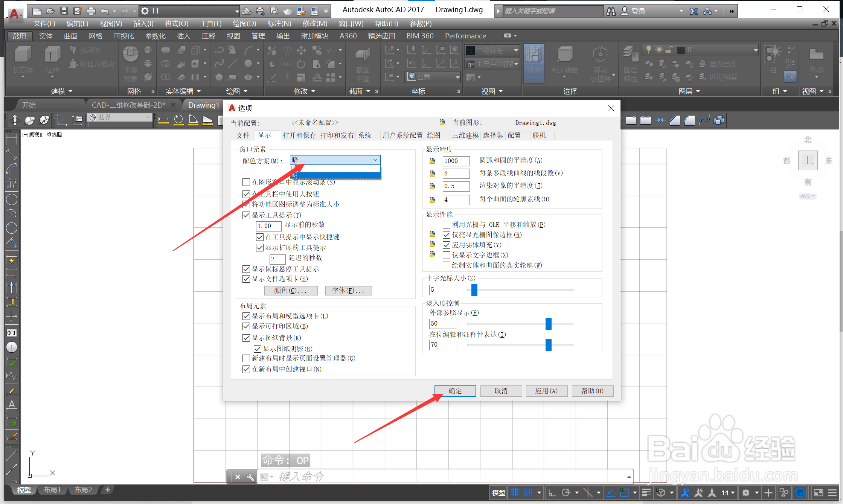Switch to the 实体 ribbon tab

pyautogui.click(x=46, y=36)
